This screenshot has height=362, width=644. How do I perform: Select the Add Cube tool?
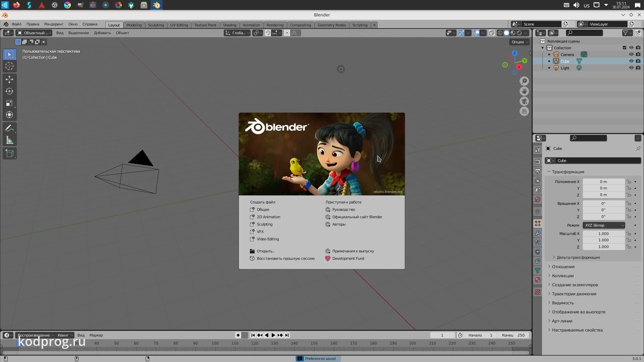click(9, 154)
